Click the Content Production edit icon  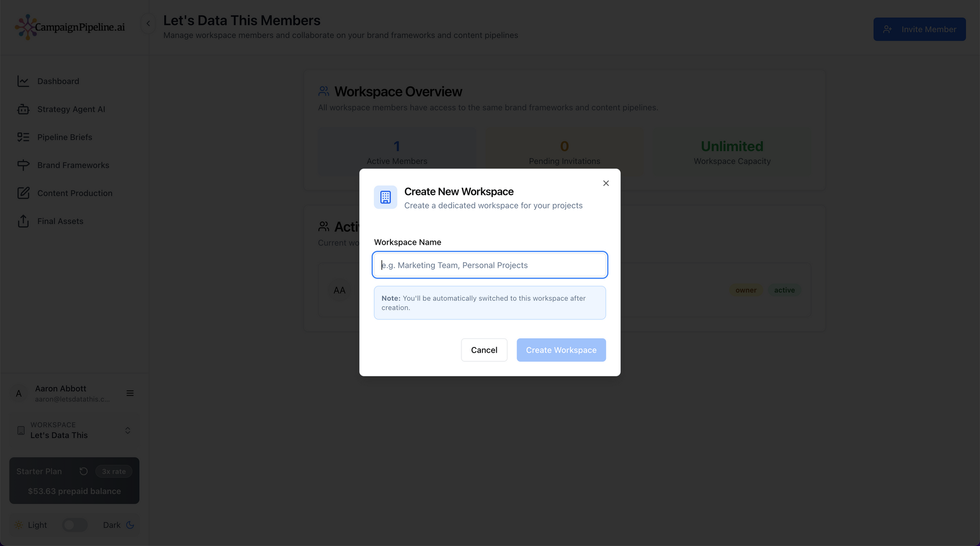(x=23, y=193)
